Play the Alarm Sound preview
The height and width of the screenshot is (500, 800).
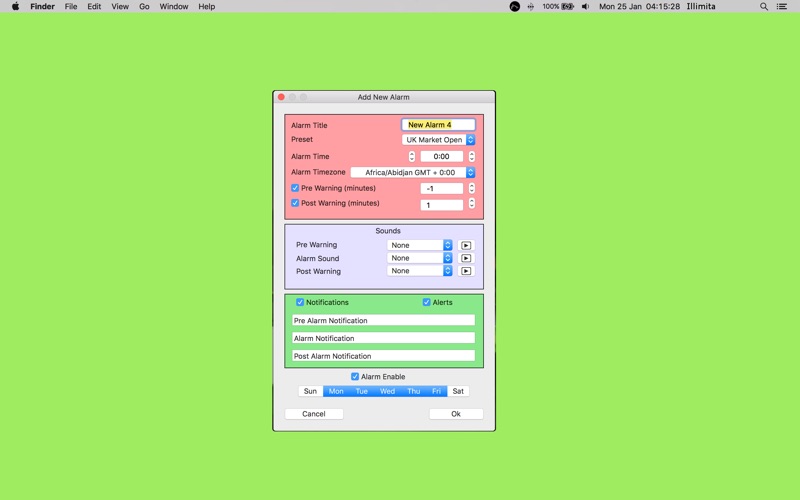click(x=466, y=258)
